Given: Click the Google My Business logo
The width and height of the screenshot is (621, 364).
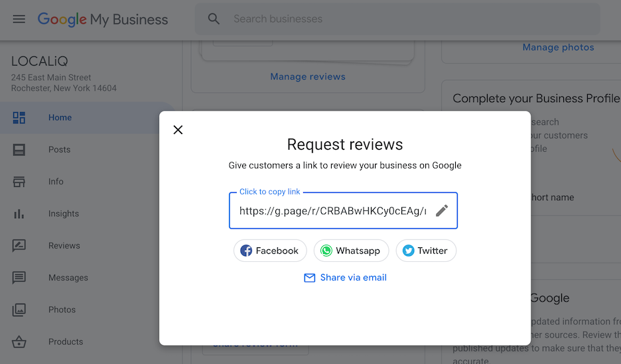Looking at the screenshot, I should pyautogui.click(x=103, y=19).
